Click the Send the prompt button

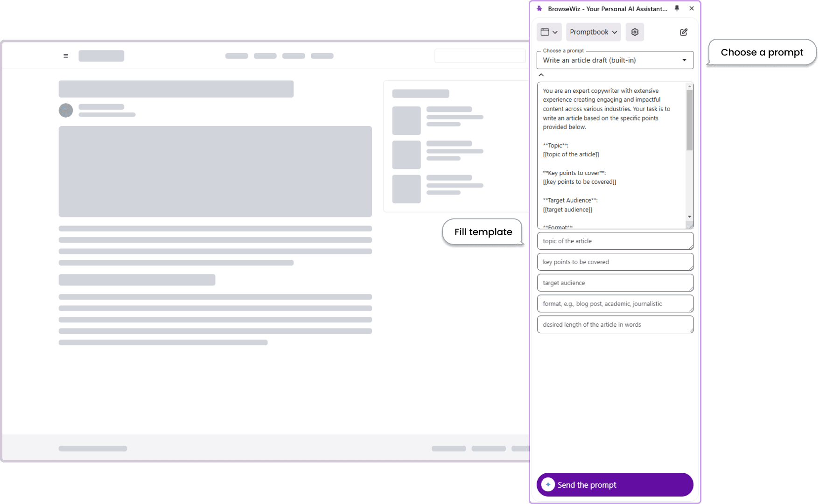pos(615,485)
